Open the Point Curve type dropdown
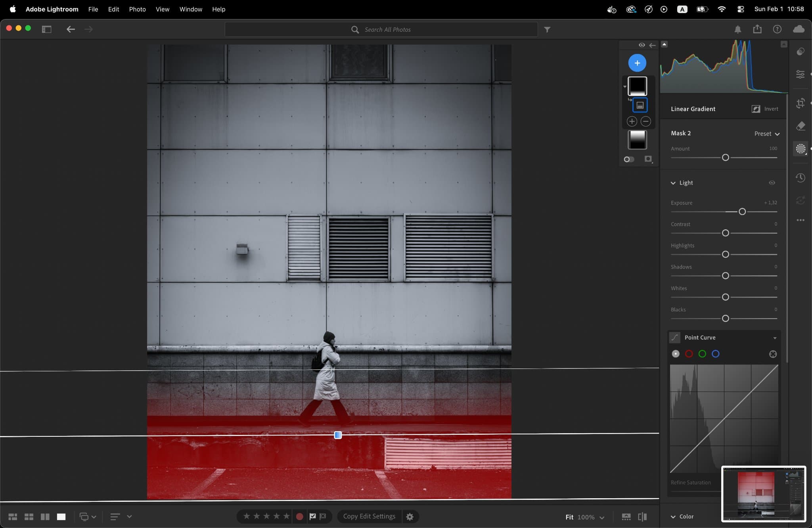The height and width of the screenshot is (528, 812). click(x=775, y=338)
